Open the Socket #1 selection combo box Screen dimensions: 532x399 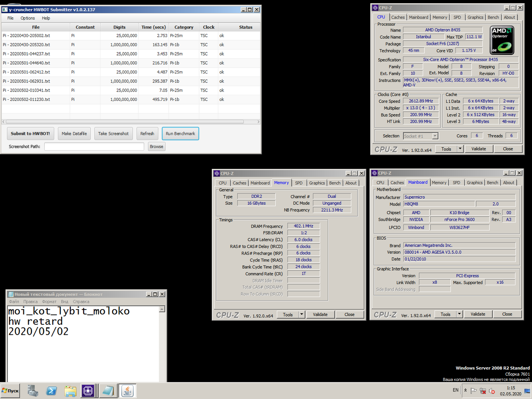coord(420,136)
